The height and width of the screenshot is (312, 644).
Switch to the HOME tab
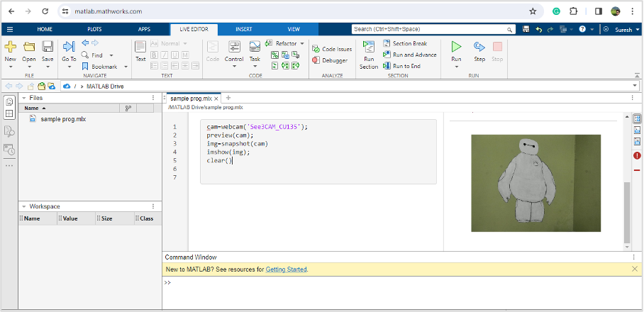click(45, 29)
